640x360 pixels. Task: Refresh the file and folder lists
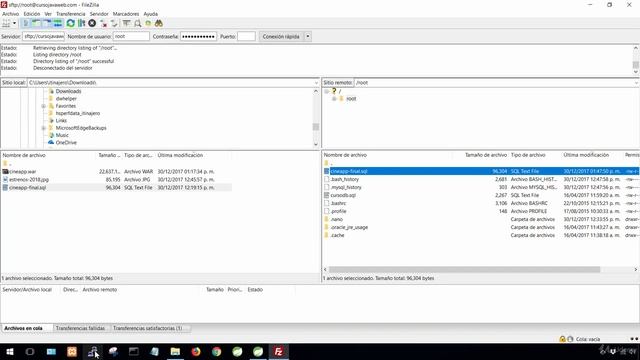point(71,23)
